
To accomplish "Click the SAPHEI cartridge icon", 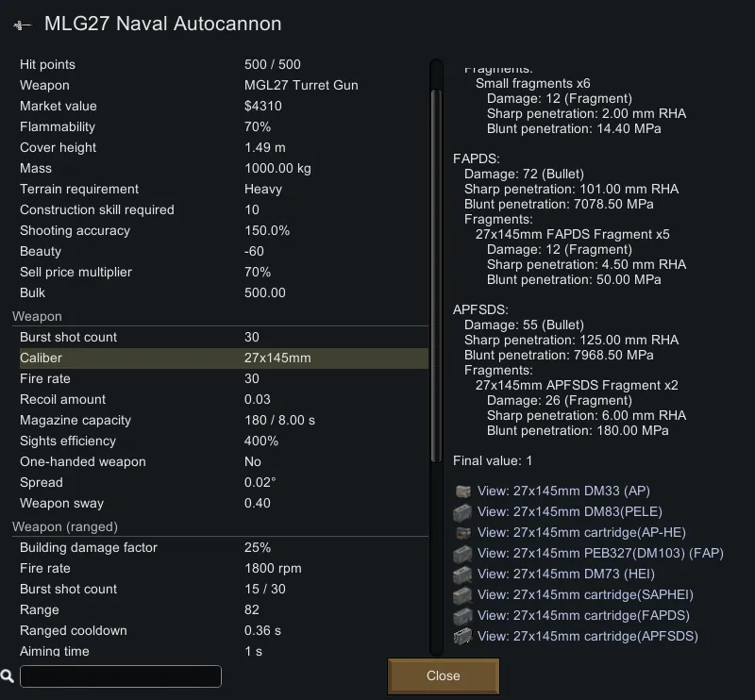I will click(x=462, y=594).
